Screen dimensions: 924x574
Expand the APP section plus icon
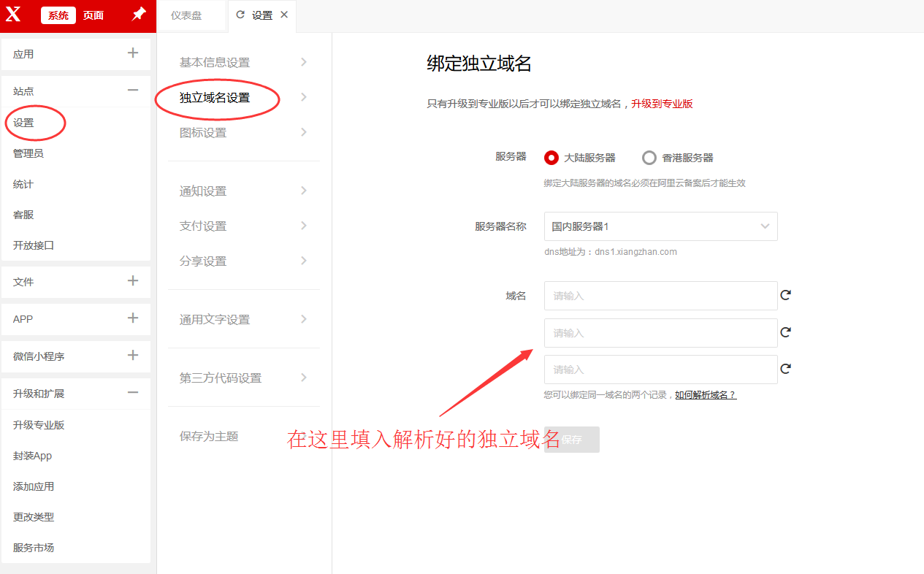[133, 318]
